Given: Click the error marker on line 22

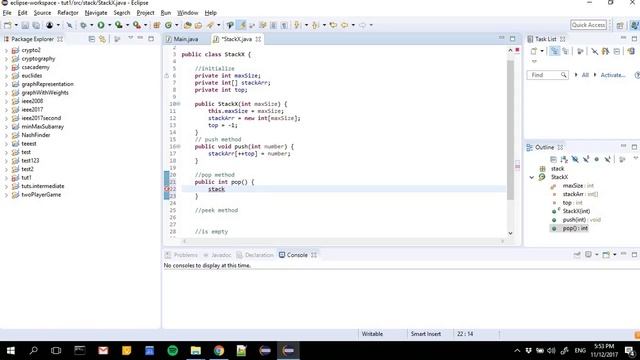Looking at the screenshot, I should pyautogui.click(x=167, y=189).
